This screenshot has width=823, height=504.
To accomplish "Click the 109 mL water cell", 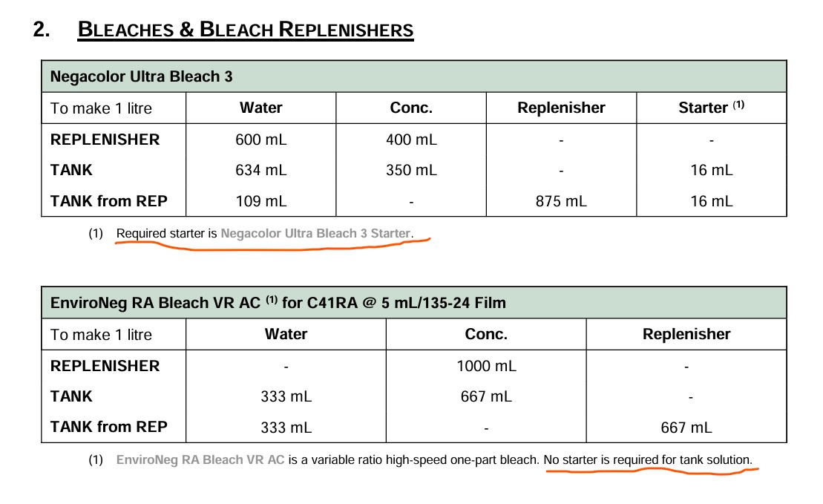I will point(260,201).
